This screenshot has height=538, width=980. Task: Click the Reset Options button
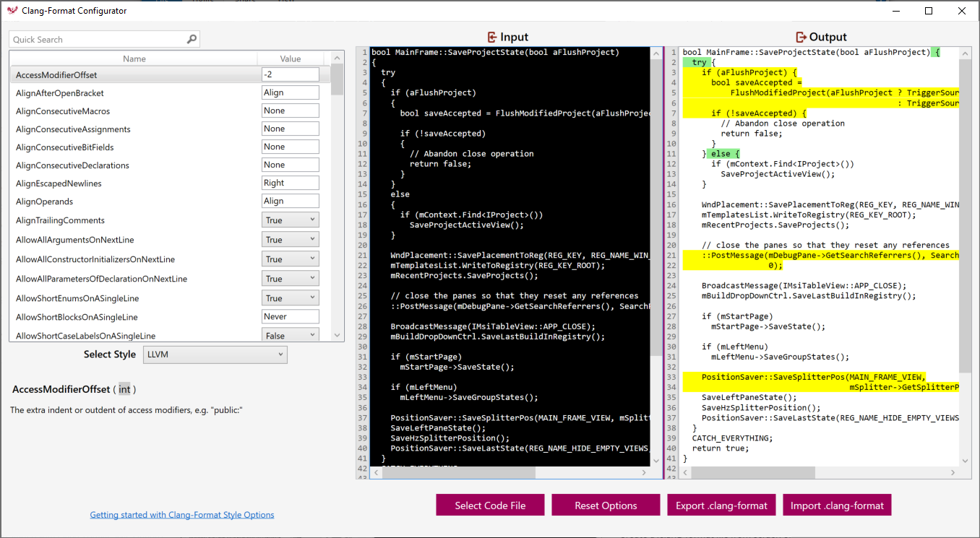606,505
